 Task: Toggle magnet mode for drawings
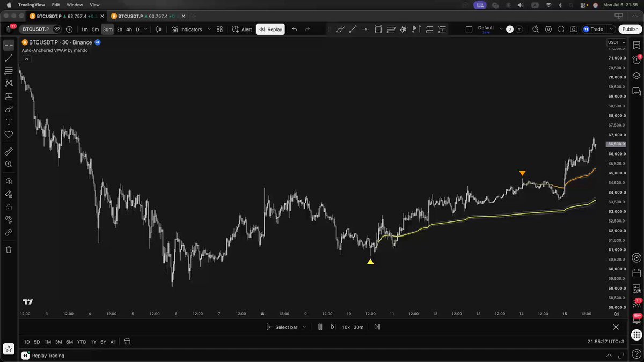9,181
